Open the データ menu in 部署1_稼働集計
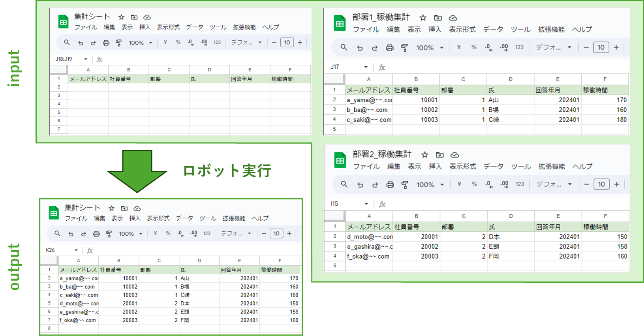Viewport: 644px width, 336px height. (493, 30)
